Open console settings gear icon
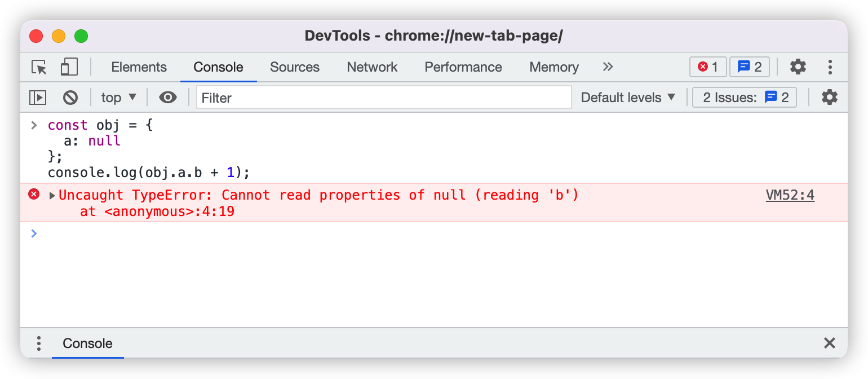 tap(829, 98)
